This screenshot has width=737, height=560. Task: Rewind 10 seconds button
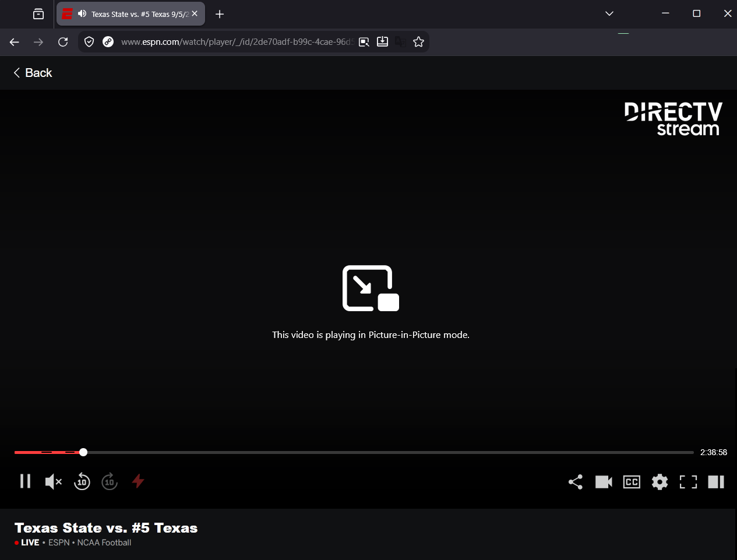click(x=82, y=481)
